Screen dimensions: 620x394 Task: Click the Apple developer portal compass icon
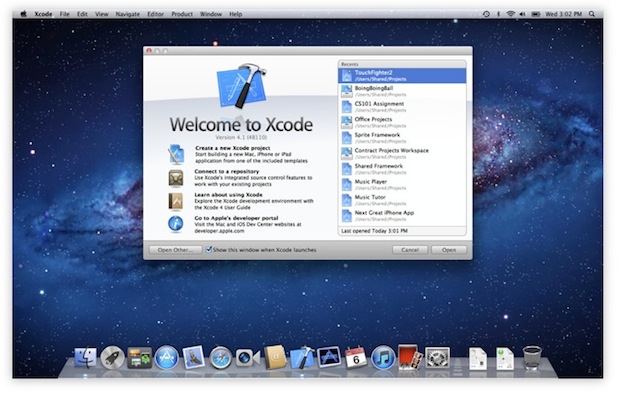tap(176, 224)
